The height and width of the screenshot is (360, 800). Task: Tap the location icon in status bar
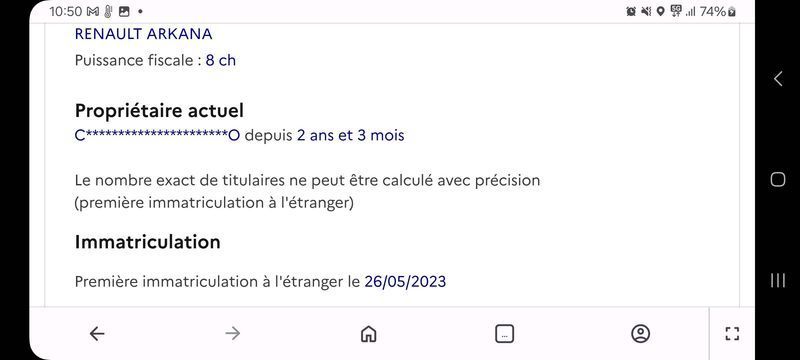(660, 11)
